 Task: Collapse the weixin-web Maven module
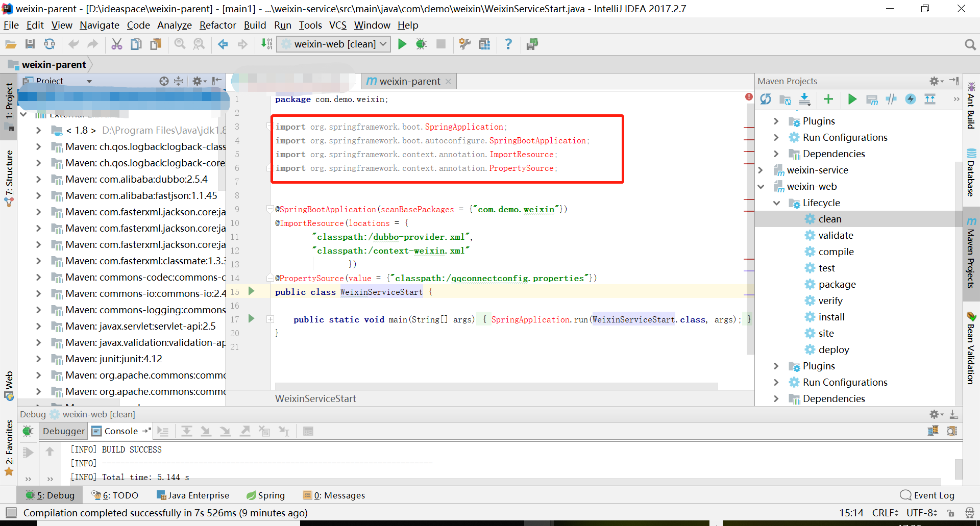tap(761, 186)
